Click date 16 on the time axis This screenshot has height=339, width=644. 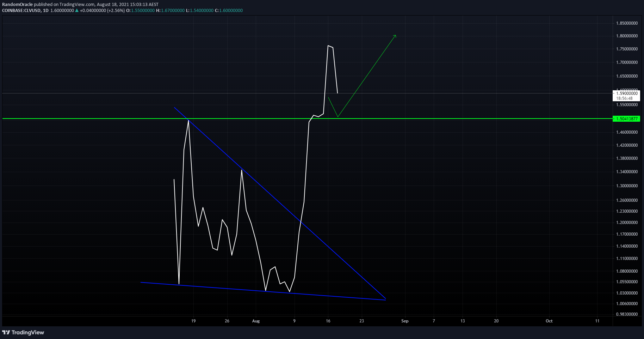point(328,321)
